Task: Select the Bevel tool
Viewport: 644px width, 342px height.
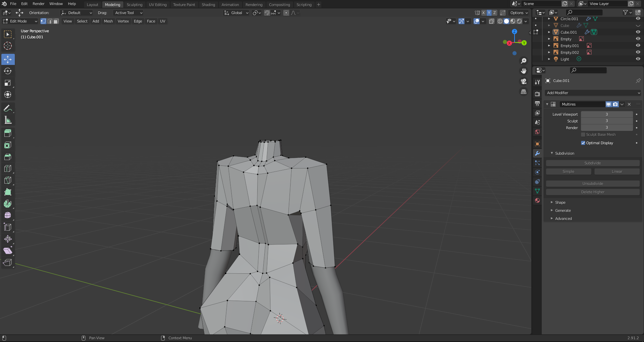Action: tap(8, 157)
